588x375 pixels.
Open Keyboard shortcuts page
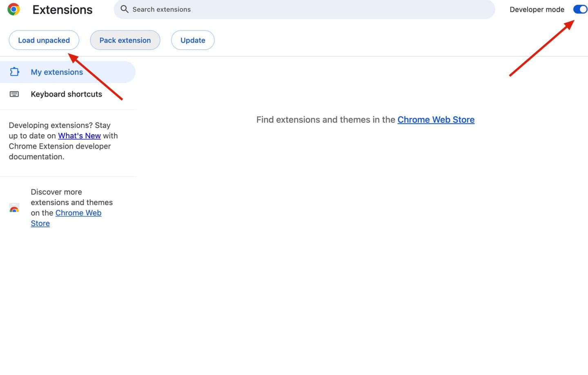tap(67, 94)
